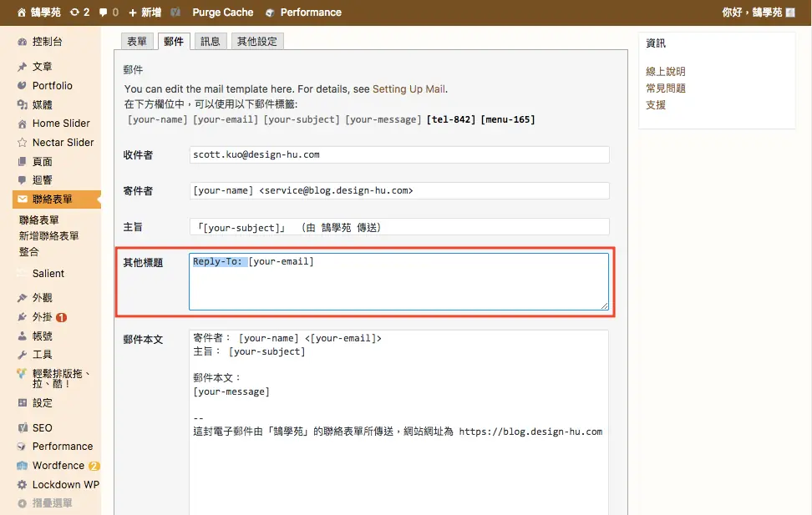812x515 pixels.
Task: Open the 其他設定 tab
Action: tap(256, 42)
